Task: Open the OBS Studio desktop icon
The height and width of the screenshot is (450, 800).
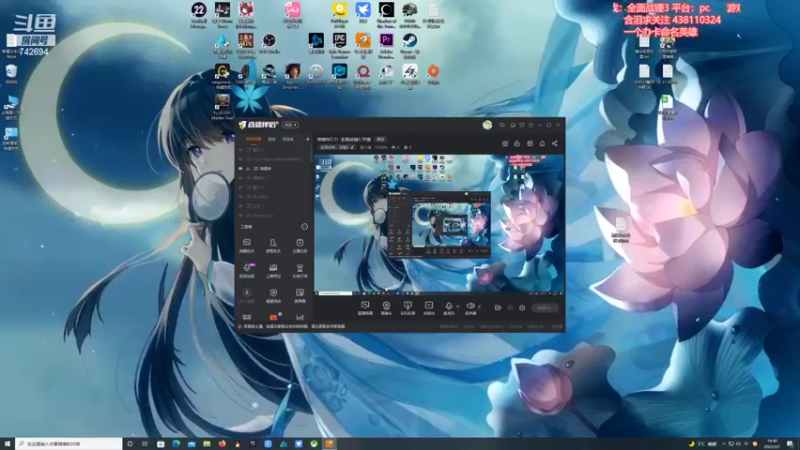Action: (269, 41)
